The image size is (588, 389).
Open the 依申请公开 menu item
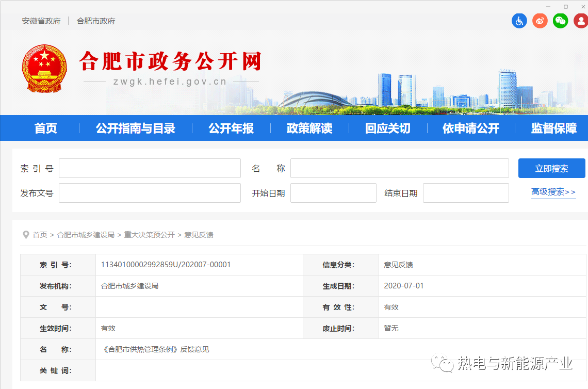point(471,128)
